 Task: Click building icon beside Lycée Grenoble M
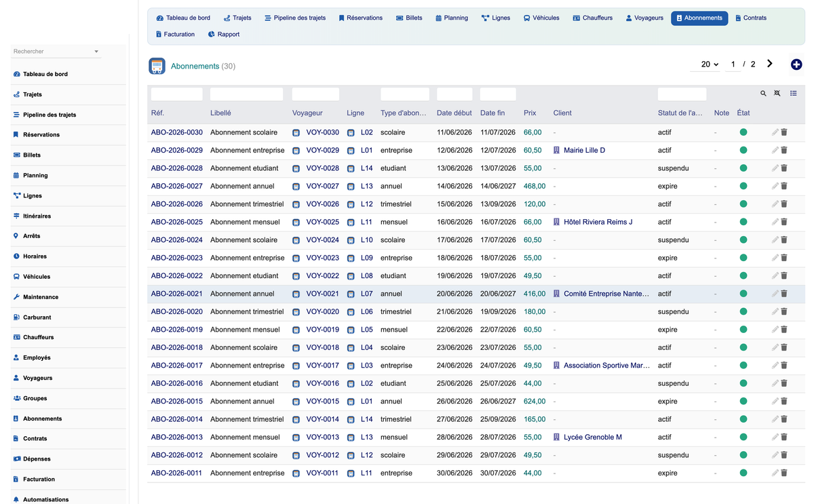pyautogui.click(x=557, y=437)
